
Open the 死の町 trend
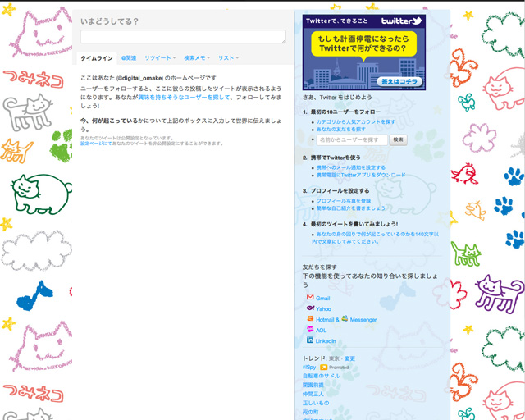click(310, 412)
